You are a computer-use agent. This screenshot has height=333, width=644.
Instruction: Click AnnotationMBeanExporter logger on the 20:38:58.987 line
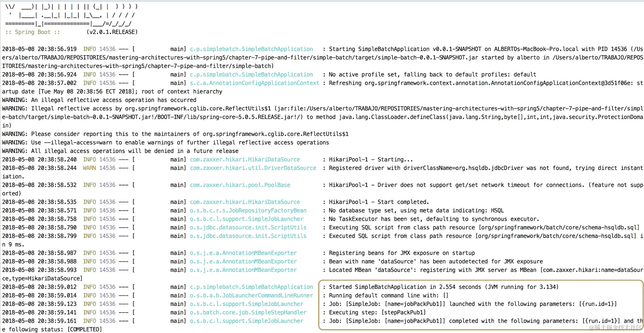click(243, 253)
